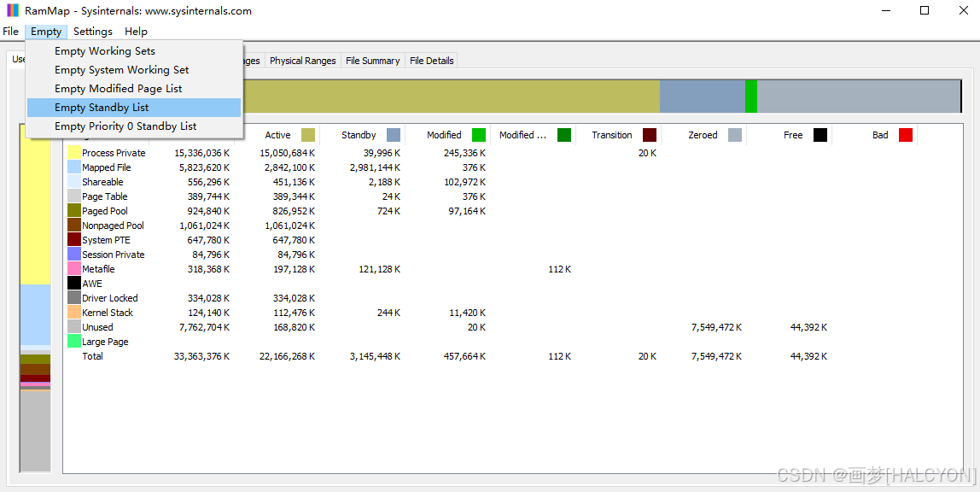Click the Shareable light blue swatch

pos(73,181)
